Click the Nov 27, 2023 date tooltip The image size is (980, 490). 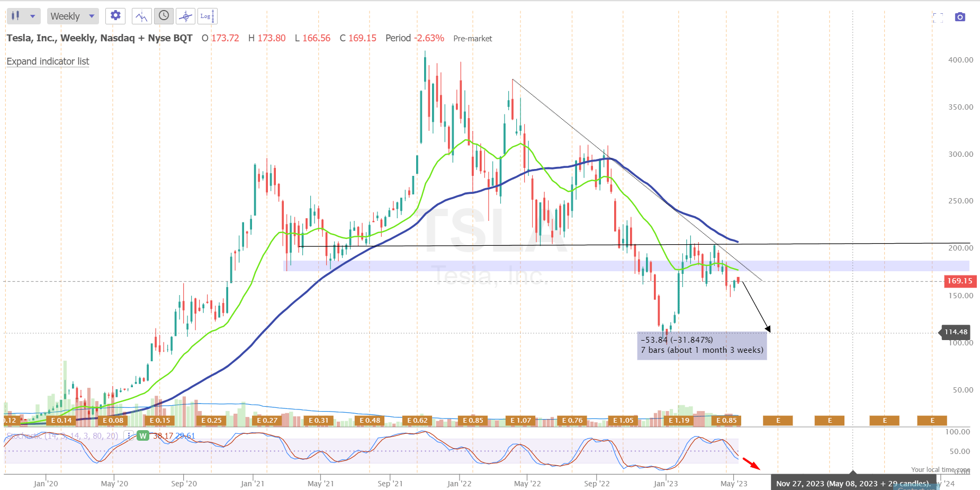pyautogui.click(x=852, y=483)
